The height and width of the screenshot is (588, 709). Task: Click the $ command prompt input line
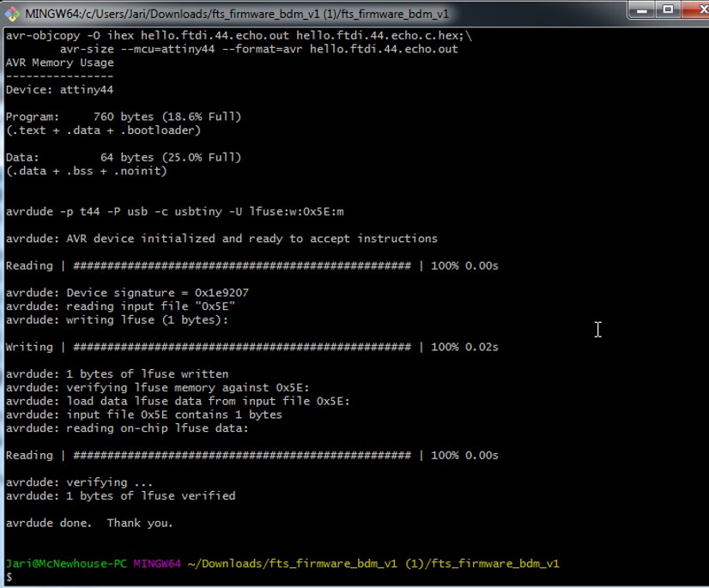click(9, 577)
